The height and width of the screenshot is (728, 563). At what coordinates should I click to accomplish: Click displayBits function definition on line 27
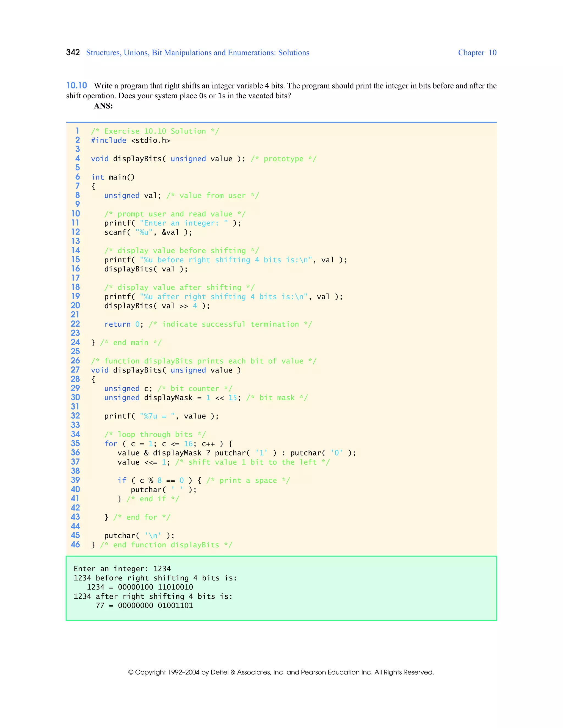coord(166,370)
